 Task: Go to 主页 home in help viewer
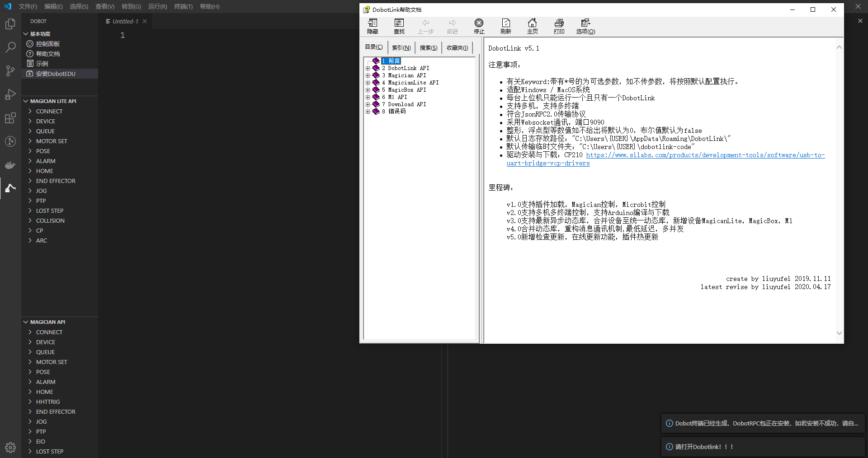point(533,27)
